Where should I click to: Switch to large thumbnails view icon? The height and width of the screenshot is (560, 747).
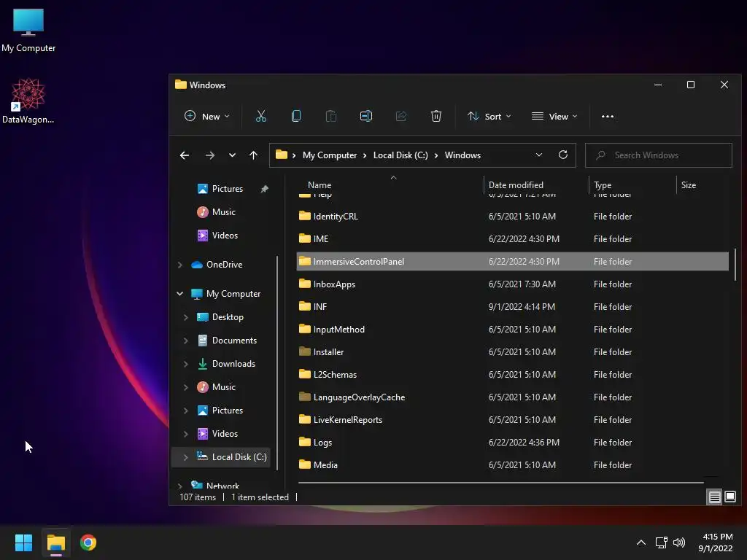tap(729, 497)
